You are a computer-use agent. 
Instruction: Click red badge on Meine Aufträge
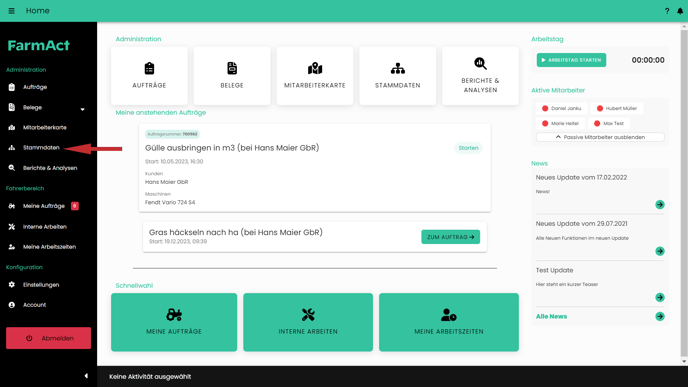75,206
